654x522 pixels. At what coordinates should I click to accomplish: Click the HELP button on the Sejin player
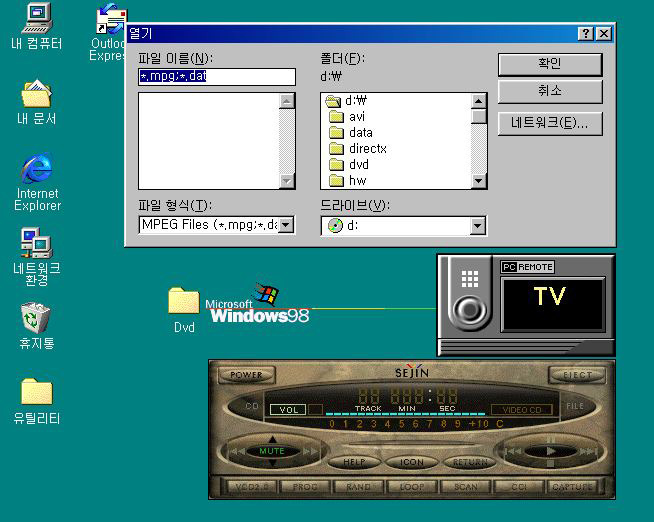click(x=354, y=462)
